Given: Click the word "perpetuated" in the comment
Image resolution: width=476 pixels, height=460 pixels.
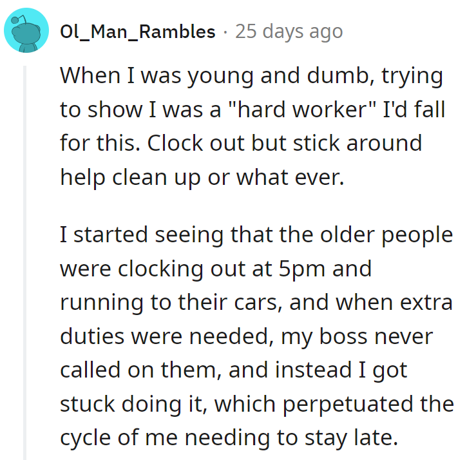Looking at the screenshot, I should coord(349,403).
